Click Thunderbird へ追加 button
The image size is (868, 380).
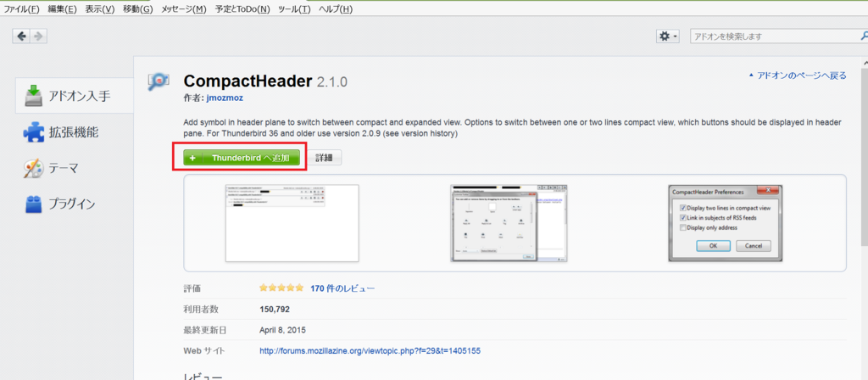242,158
